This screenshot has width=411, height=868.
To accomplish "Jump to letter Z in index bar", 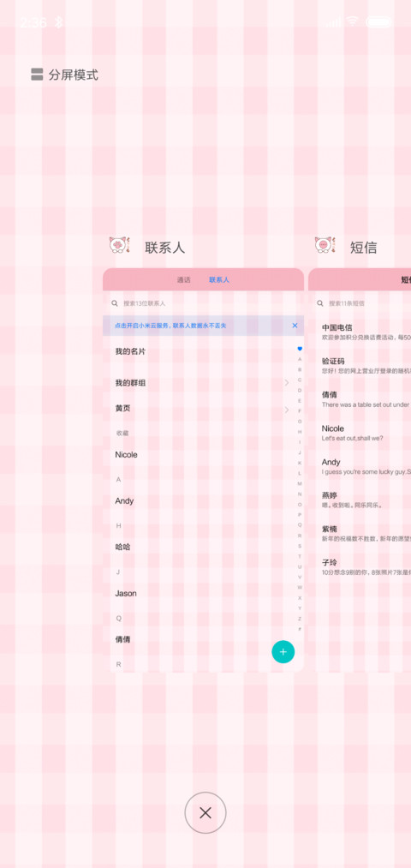I will (x=300, y=619).
